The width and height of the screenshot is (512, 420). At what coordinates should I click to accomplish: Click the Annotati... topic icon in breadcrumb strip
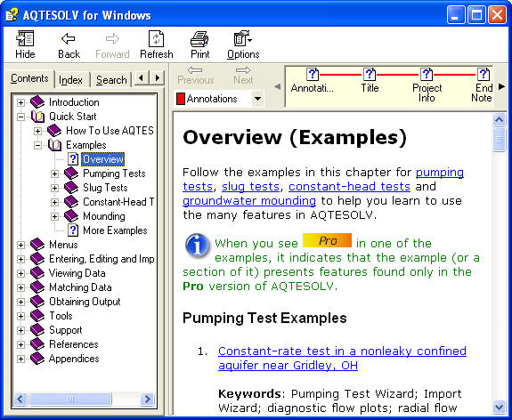pos(313,75)
